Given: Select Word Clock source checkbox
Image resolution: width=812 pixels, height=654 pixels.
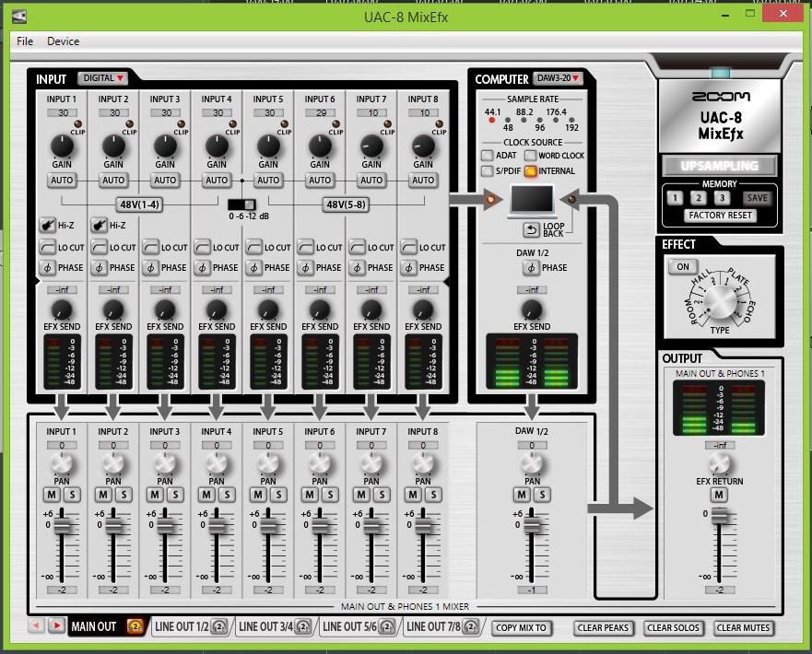Looking at the screenshot, I should coord(530,156).
